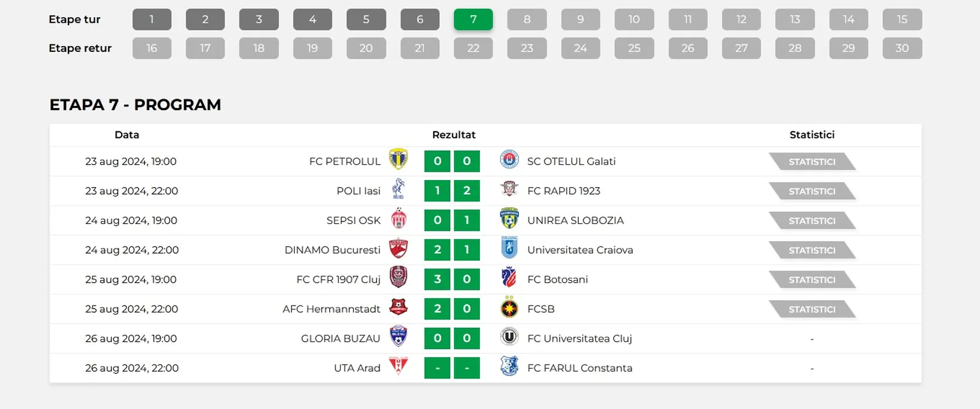This screenshot has height=409, width=980.
Task: Select round 8 in Etape tur
Action: pyautogui.click(x=527, y=19)
